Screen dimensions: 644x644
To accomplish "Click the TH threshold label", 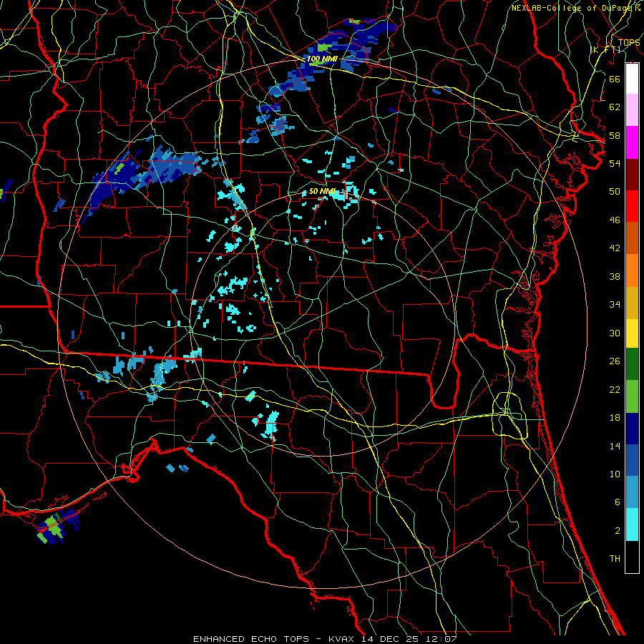I will coord(615,559).
